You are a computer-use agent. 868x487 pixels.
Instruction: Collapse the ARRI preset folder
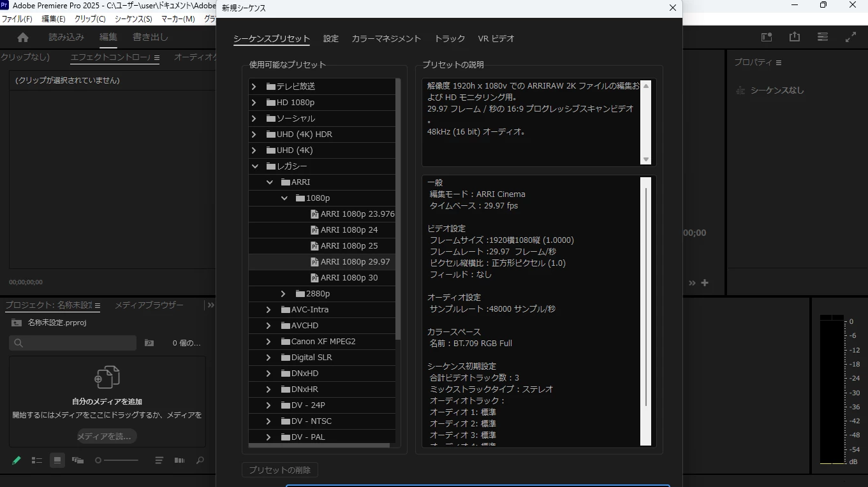coord(269,182)
